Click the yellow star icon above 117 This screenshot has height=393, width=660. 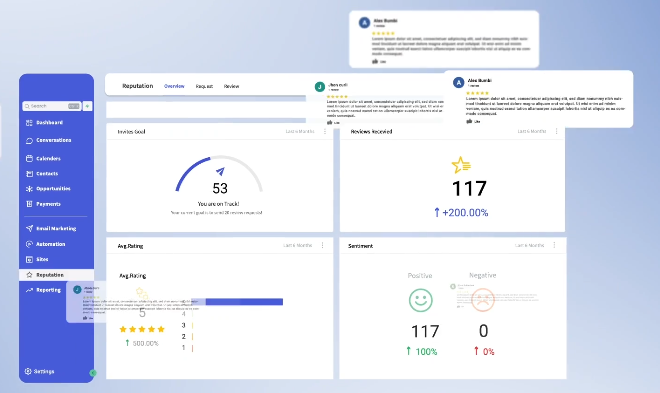coord(461,165)
